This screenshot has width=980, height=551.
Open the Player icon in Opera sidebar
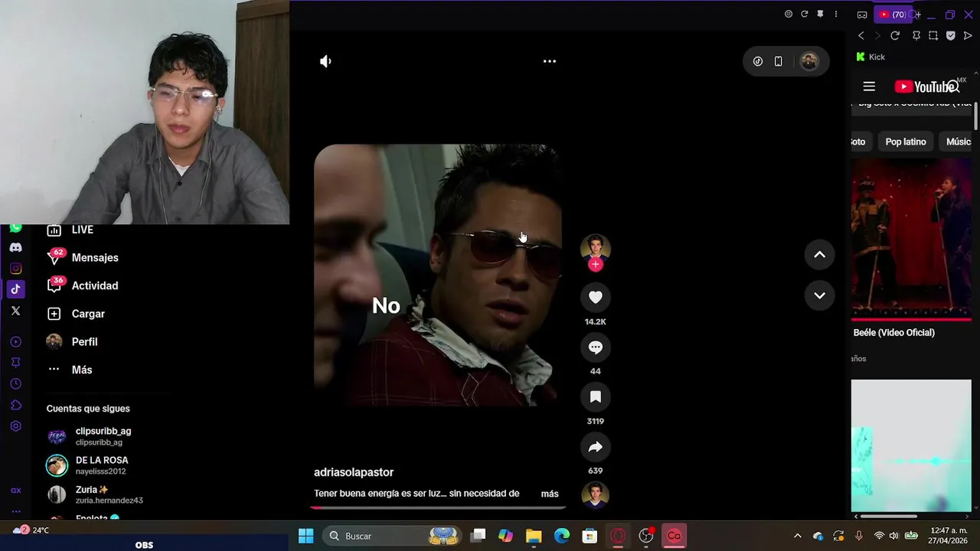point(15,341)
